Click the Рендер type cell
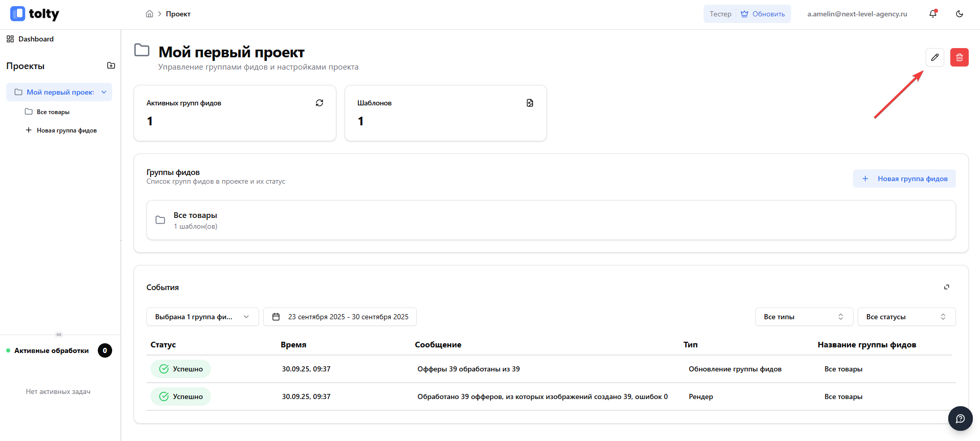The width and height of the screenshot is (980, 441). 701,396
